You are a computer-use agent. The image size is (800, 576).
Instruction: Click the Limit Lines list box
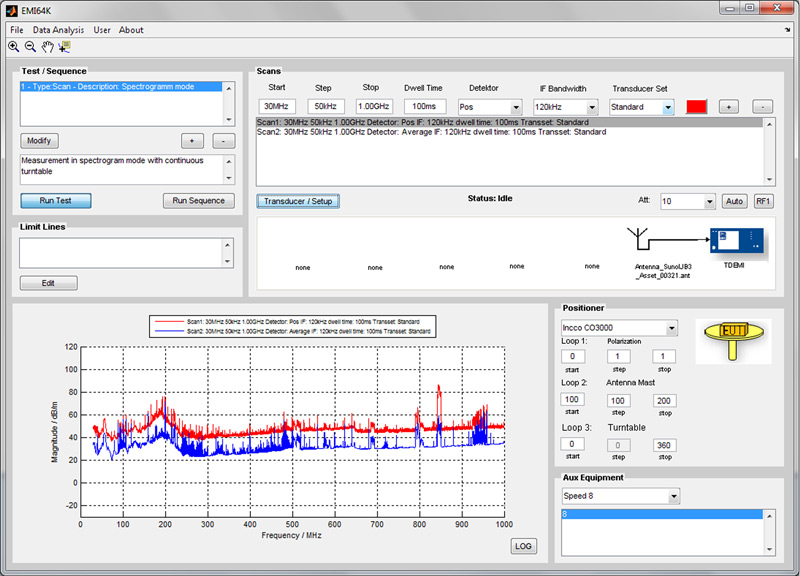pyautogui.click(x=121, y=253)
